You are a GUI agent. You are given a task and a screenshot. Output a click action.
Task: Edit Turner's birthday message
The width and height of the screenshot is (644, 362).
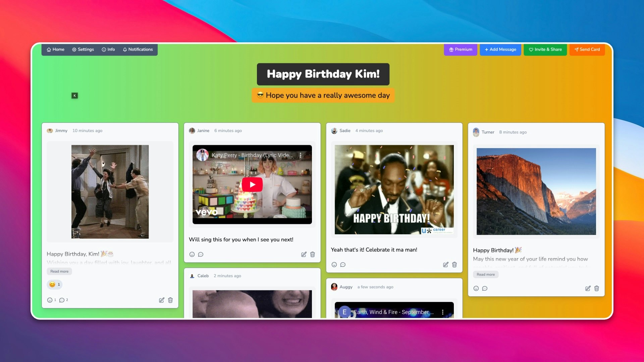(x=588, y=288)
